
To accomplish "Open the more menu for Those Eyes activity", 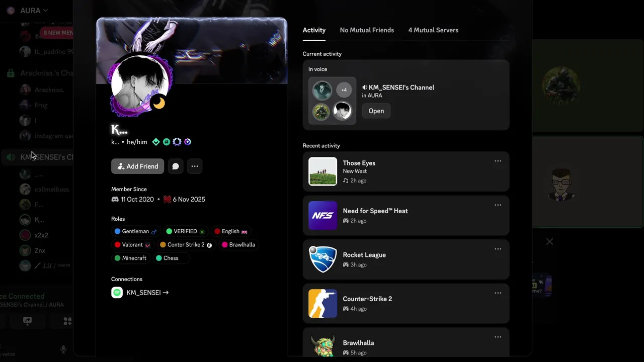I will point(498,161).
